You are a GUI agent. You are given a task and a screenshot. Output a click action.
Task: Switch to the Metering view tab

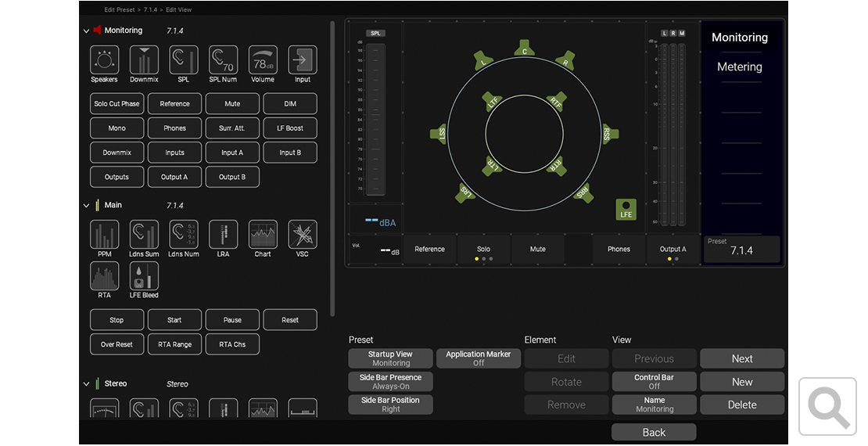click(x=739, y=67)
